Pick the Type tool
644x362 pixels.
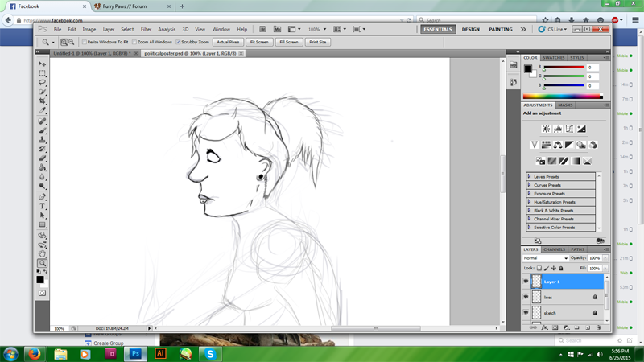click(x=43, y=206)
